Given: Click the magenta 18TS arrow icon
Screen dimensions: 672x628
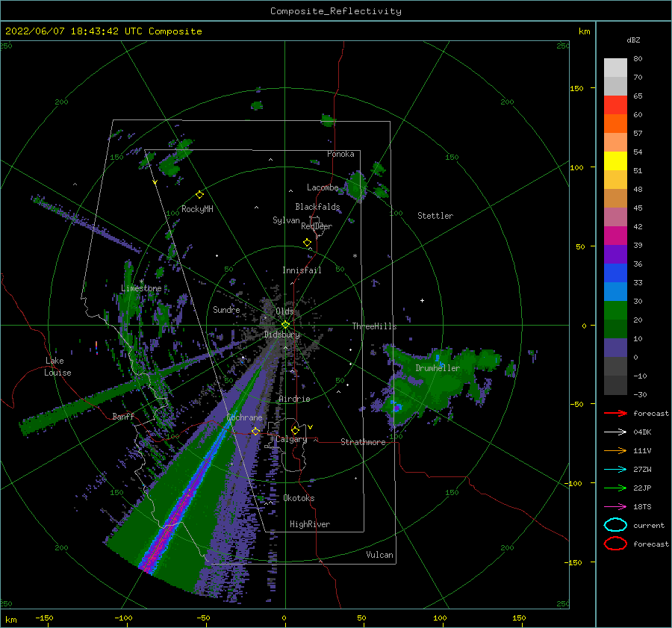Looking at the screenshot, I should (x=615, y=507).
